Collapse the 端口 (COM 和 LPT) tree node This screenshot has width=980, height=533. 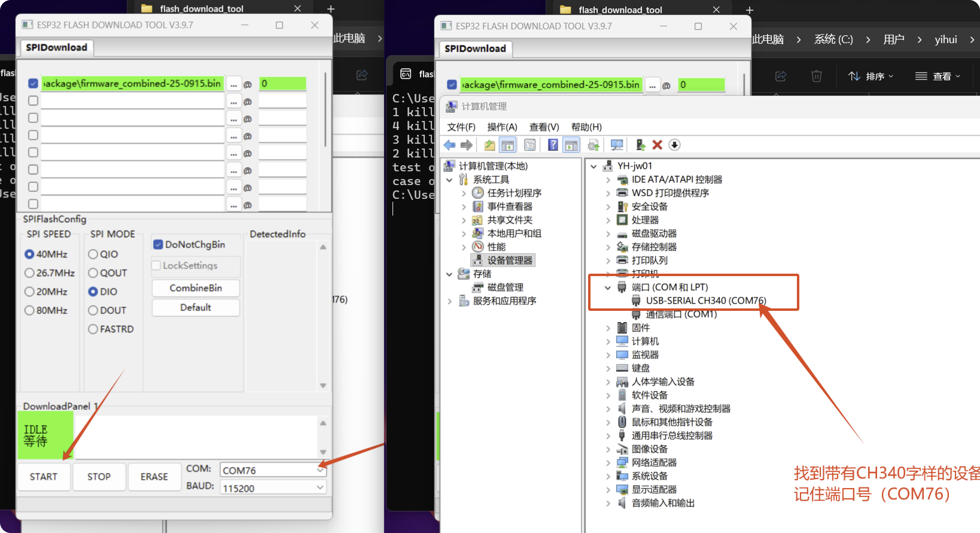pyautogui.click(x=608, y=287)
